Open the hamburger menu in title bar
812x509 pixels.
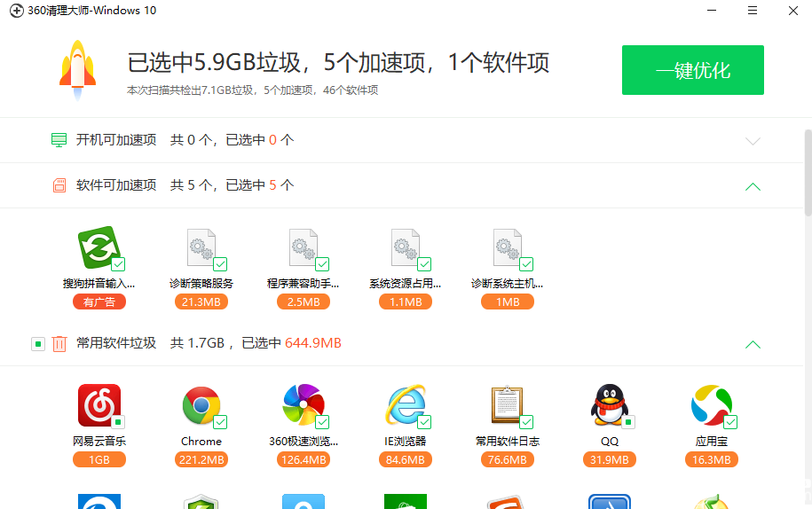[x=753, y=11]
